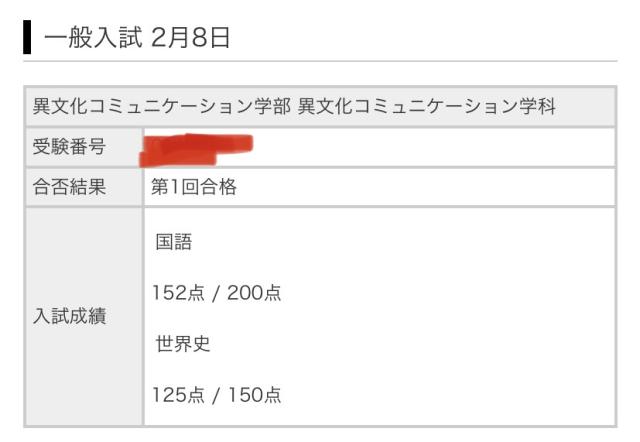Click the slash between 152点 and 200点
The height and width of the screenshot is (442, 640).
pyautogui.click(x=217, y=293)
